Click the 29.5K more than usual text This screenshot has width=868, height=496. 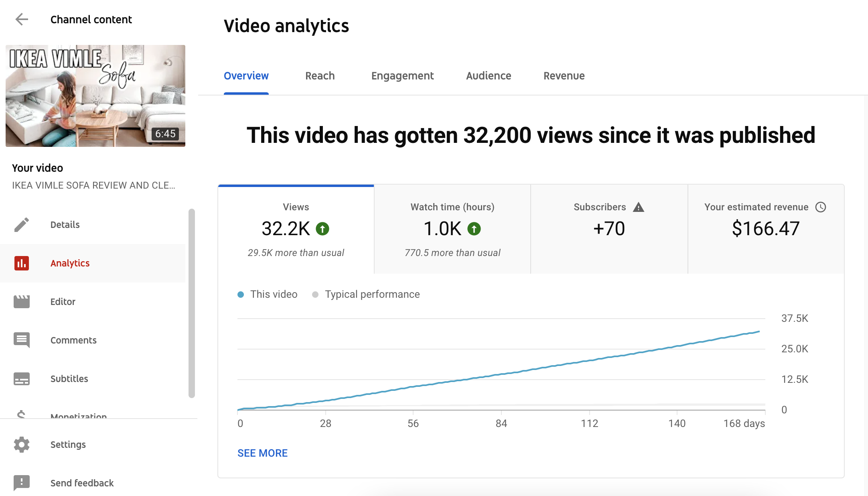click(296, 253)
